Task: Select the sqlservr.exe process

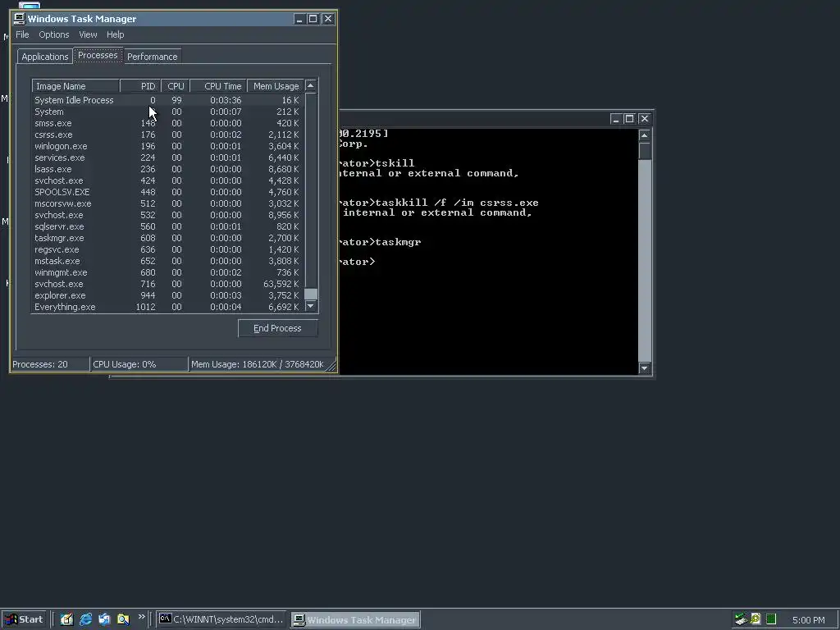Action: (167, 226)
